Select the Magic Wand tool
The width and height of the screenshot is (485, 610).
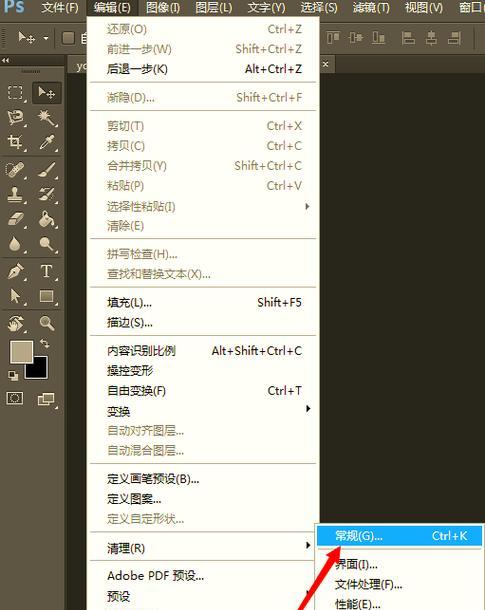coord(47,117)
